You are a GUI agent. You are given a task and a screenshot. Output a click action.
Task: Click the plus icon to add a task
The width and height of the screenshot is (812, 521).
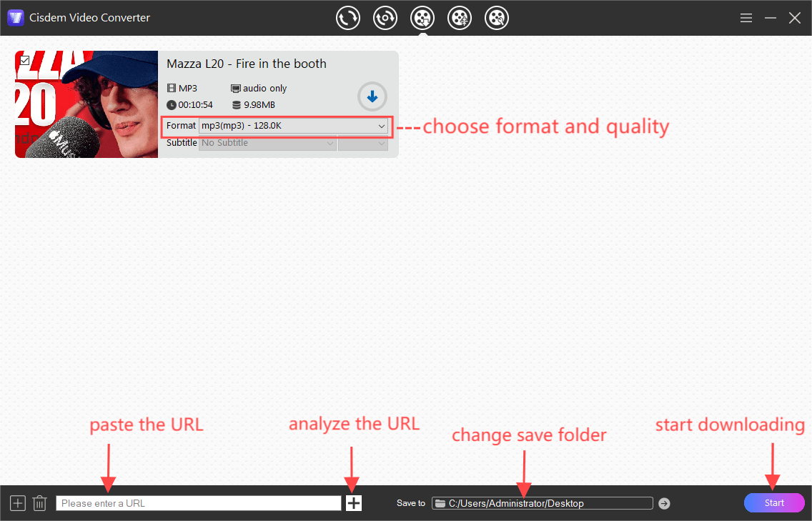pyautogui.click(x=17, y=502)
